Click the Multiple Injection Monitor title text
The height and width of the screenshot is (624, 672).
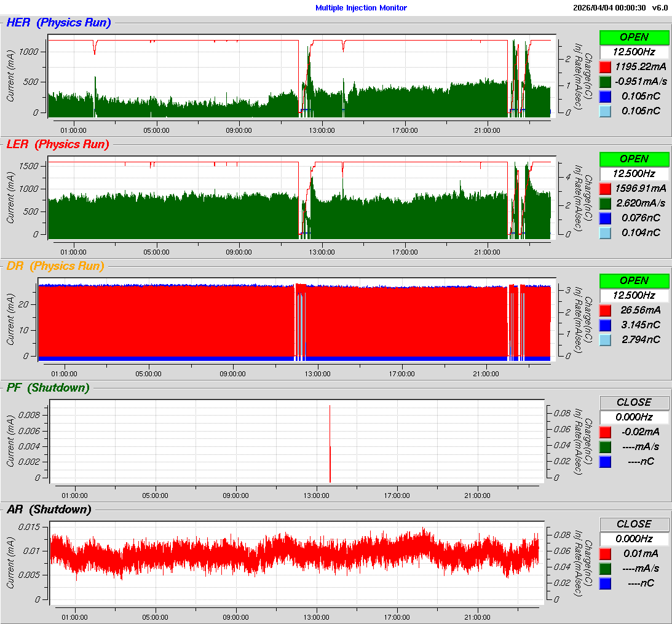coord(361,8)
